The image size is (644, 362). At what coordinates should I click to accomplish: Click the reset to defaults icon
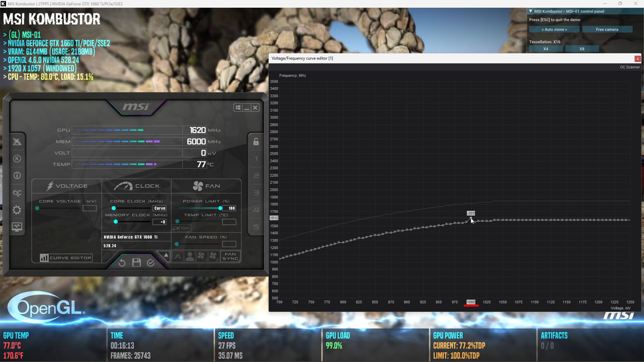(122, 263)
